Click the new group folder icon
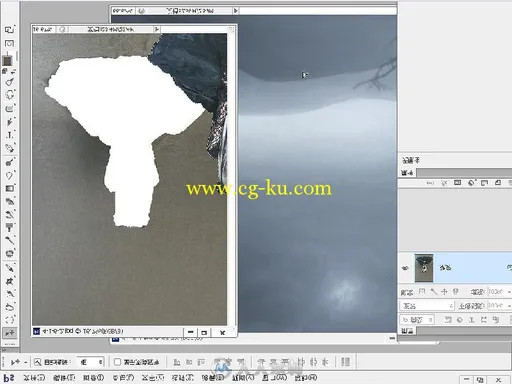This screenshot has height=384, width=512. click(x=484, y=183)
